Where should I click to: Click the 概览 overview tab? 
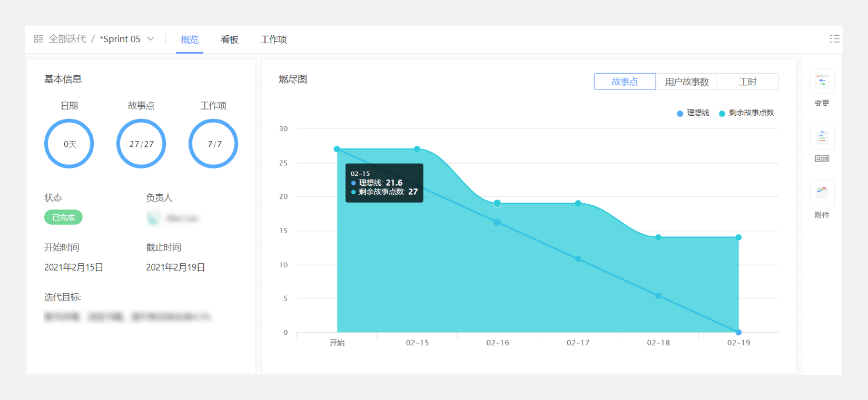190,39
